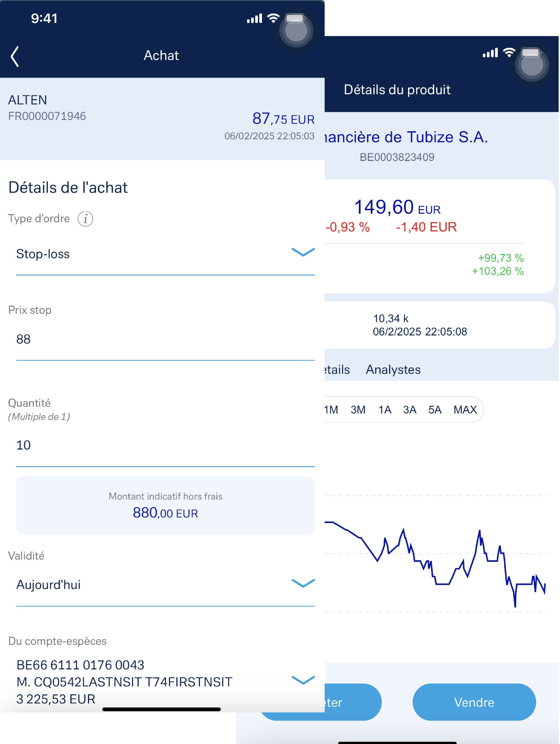
Task: Tap the cellular signal icon on Achat screen
Action: point(254,18)
